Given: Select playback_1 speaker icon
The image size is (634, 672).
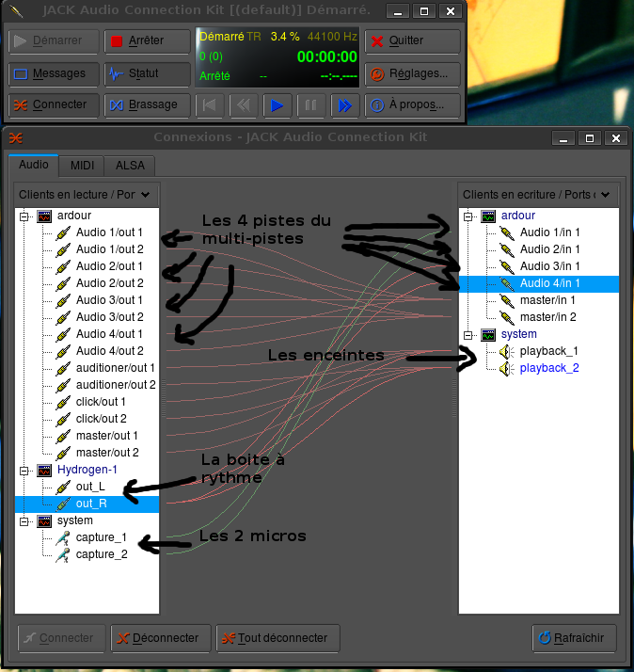Looking at the screenshot, I should point(507,352).
